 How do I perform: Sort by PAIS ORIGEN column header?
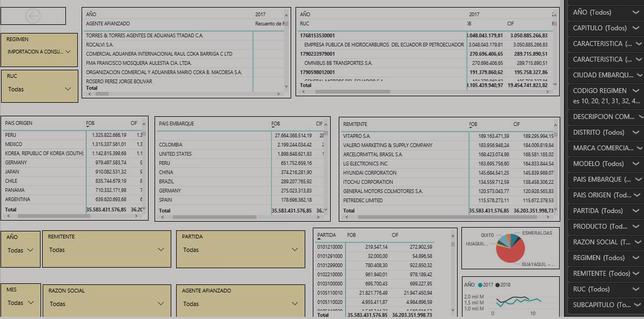18,123
